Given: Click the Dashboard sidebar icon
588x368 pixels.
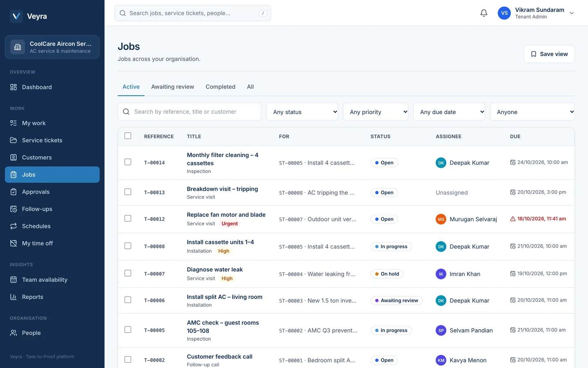Looking at the screenshot, I should pyautogui.click(x=13, y=87).
